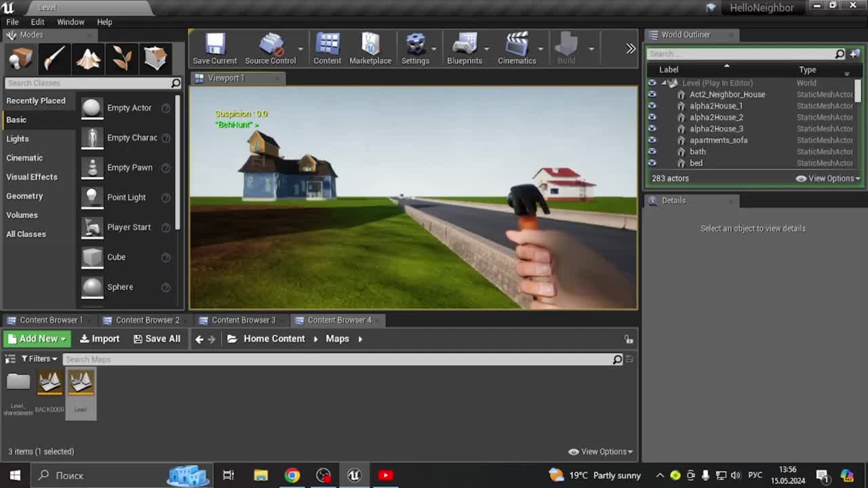Open Cinematics toolbar button
The width and height of the screenshot is (868, 488).
click(x=517, y=49)
